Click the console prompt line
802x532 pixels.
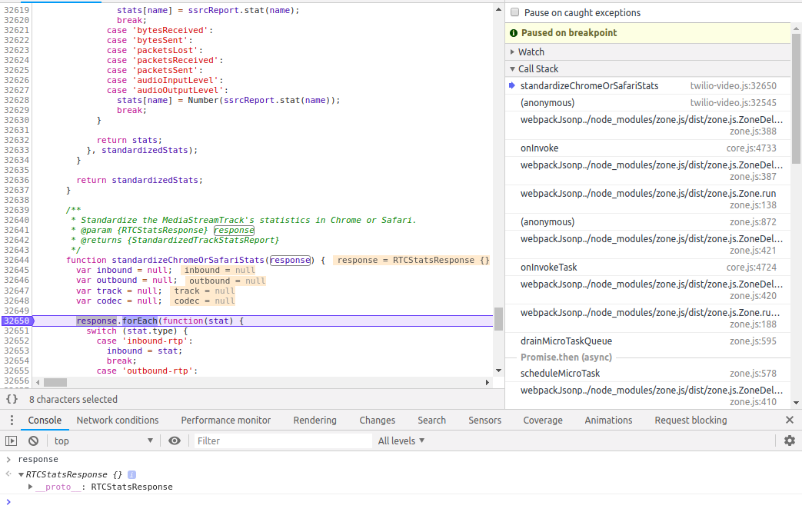point(401,502)
